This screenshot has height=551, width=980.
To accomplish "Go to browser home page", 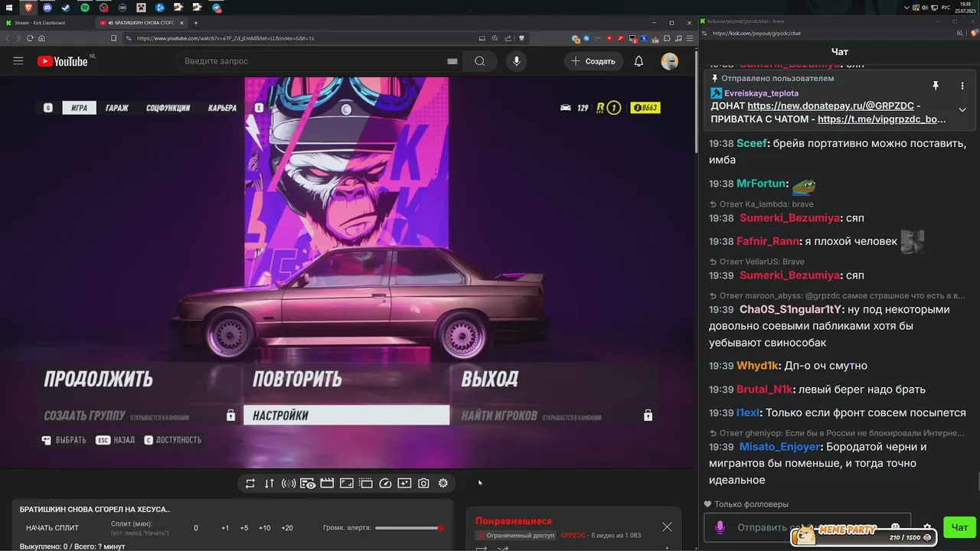I will 41,38.
